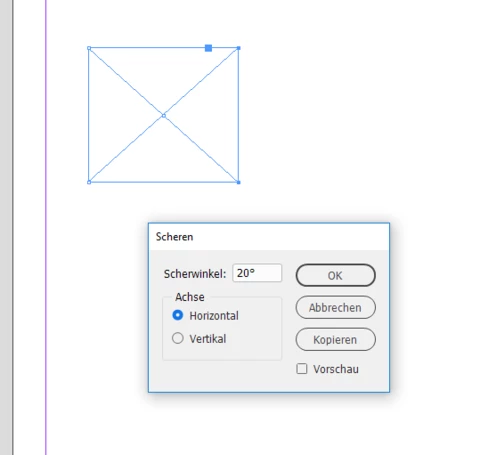Confirm the shear with OK button
Image resolution: width=480 pixels, height=455 pixels.
[x=336, y=275]
